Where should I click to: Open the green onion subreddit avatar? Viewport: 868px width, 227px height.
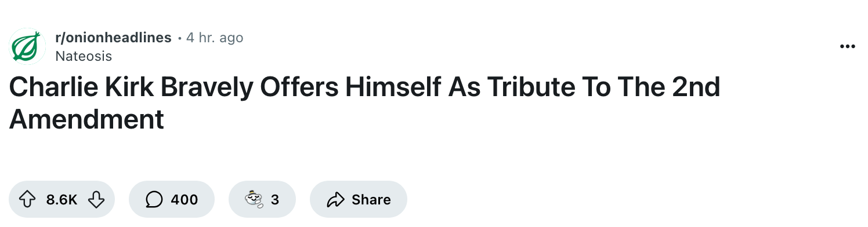coord(27,46)
